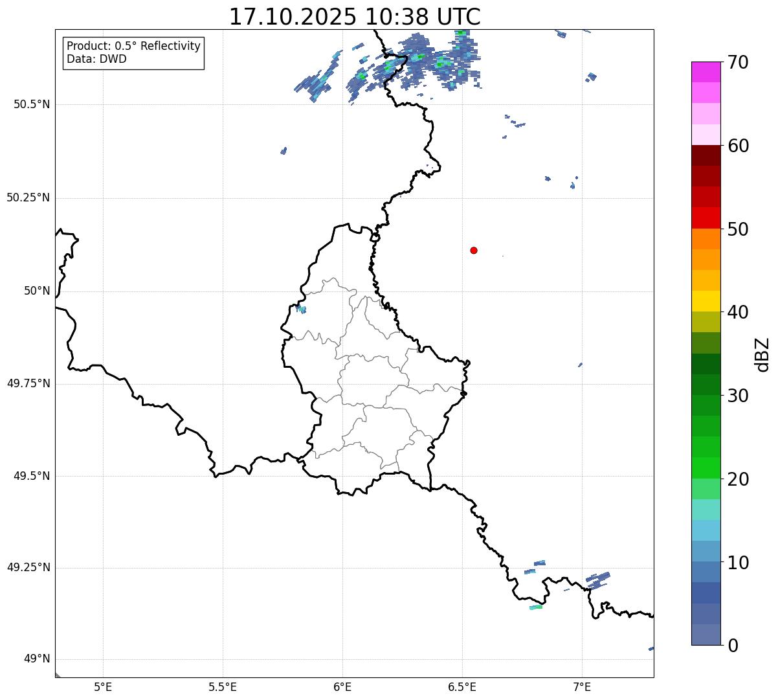Screen dimensions: 778x700
Task: Click the "Data: DWD" source text
Action: click(96, 60)
